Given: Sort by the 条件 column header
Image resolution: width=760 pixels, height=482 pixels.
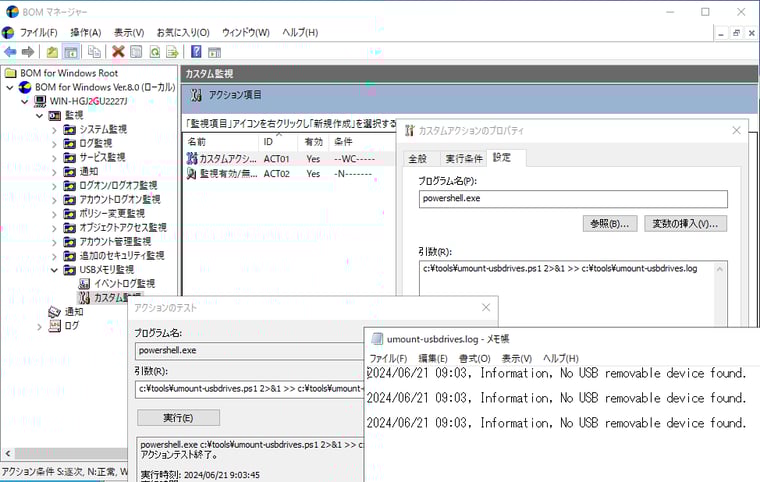Looking at the screenshot, I should click(x=362, y=142).
